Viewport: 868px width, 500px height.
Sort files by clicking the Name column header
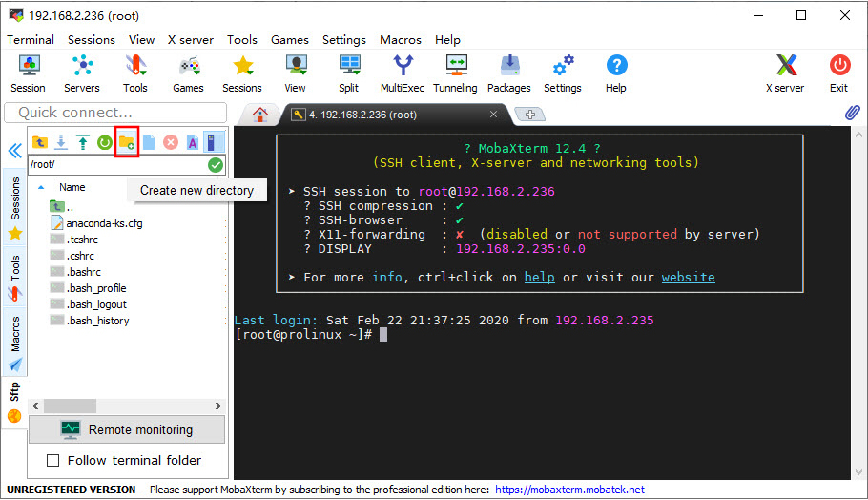(72, 188)
